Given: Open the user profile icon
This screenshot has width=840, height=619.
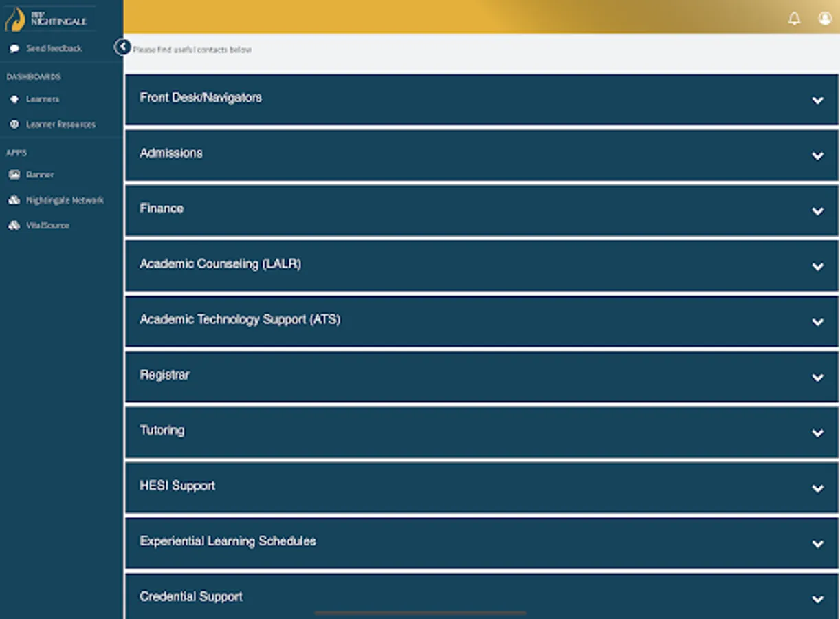Looking at the screenshot, I should 825,19.
